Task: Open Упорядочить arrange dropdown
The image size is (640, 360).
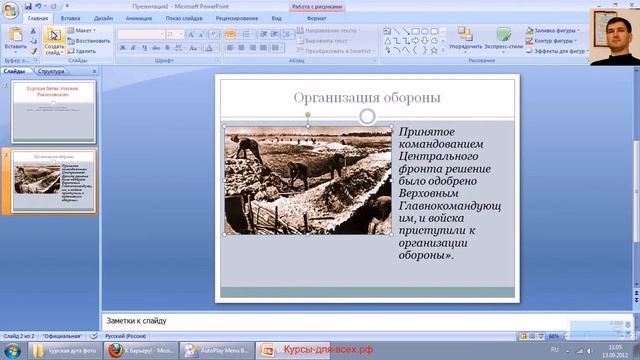Action: pyautogui.click(x=465, y=39)
